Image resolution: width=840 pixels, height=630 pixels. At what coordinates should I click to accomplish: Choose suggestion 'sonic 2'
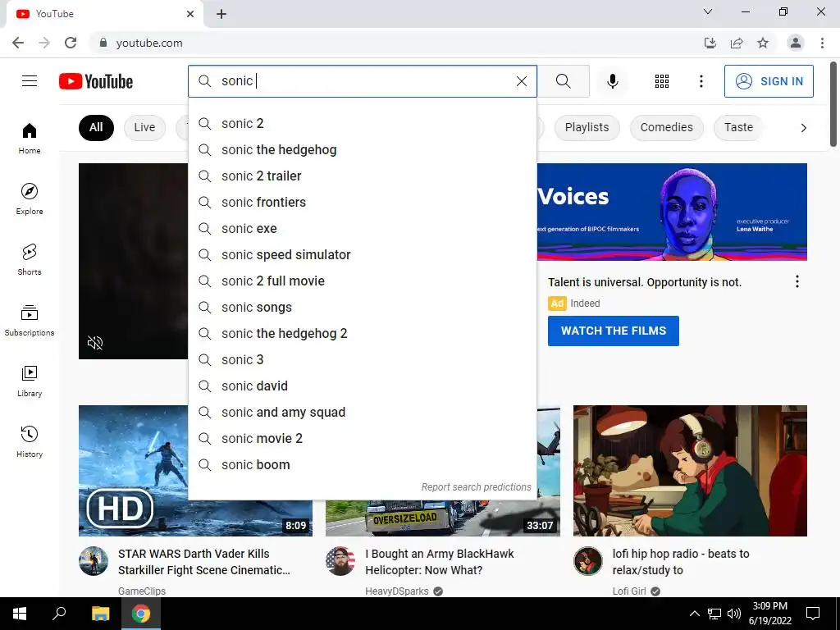click(x=362, y=123)
